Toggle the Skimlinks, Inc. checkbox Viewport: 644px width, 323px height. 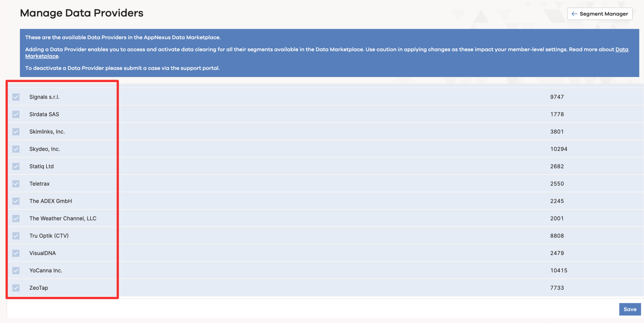[x=16, y=132]
